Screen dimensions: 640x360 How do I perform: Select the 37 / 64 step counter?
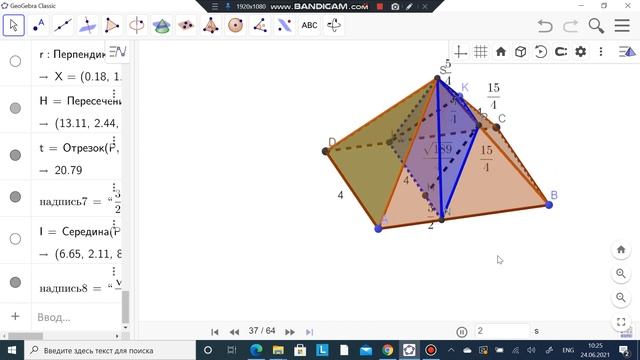tap(262, 331)
